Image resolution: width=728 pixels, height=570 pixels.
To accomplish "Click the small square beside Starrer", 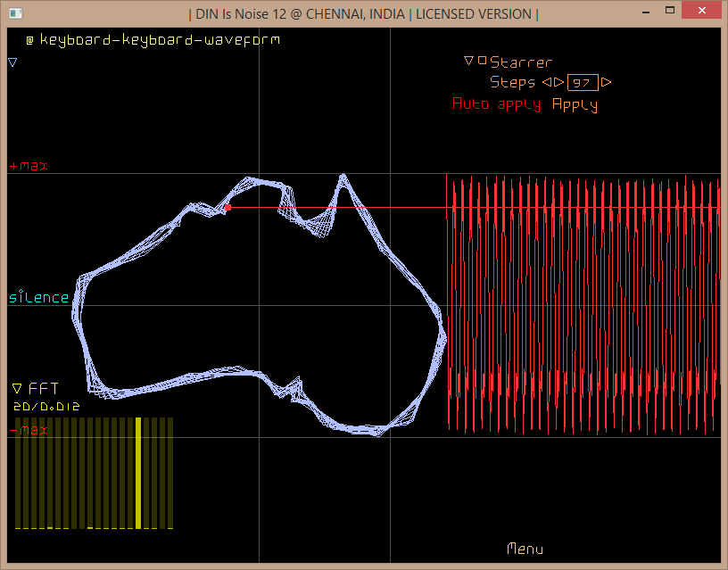I will [x=483, y=62].
